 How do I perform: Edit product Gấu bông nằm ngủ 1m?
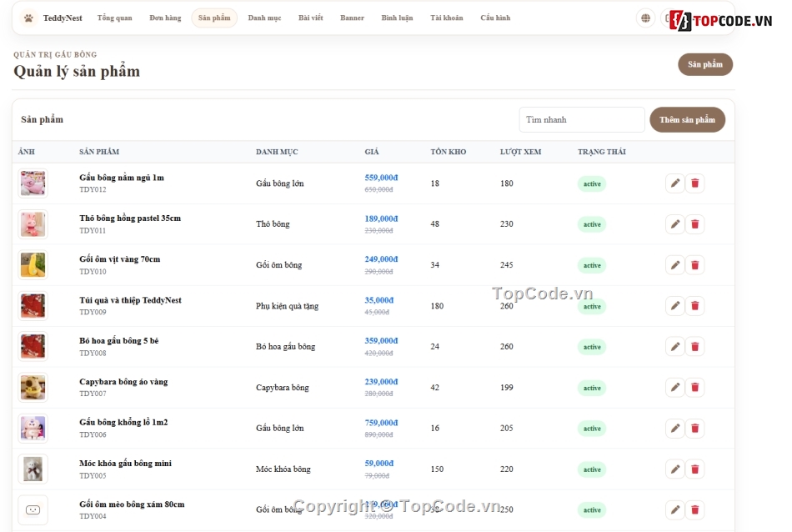674,183
